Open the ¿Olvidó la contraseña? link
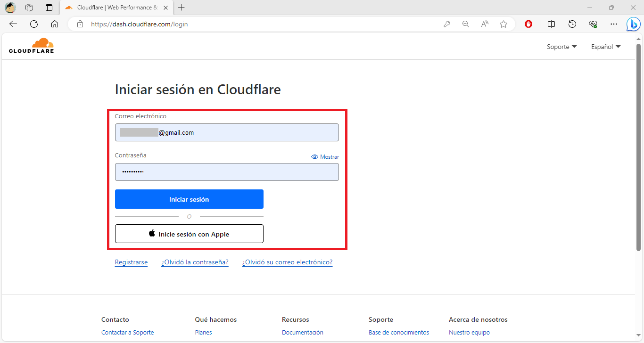 point(195,262)
